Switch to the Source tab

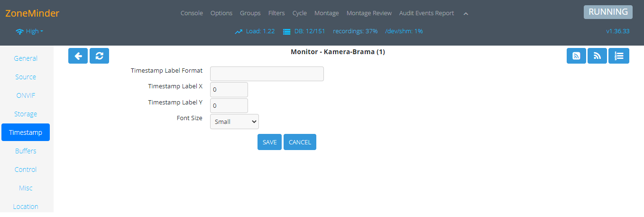(x=26, y=77)
